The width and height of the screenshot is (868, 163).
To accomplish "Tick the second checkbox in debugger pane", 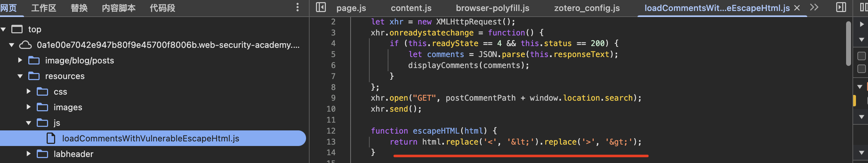I will point(861,69).
